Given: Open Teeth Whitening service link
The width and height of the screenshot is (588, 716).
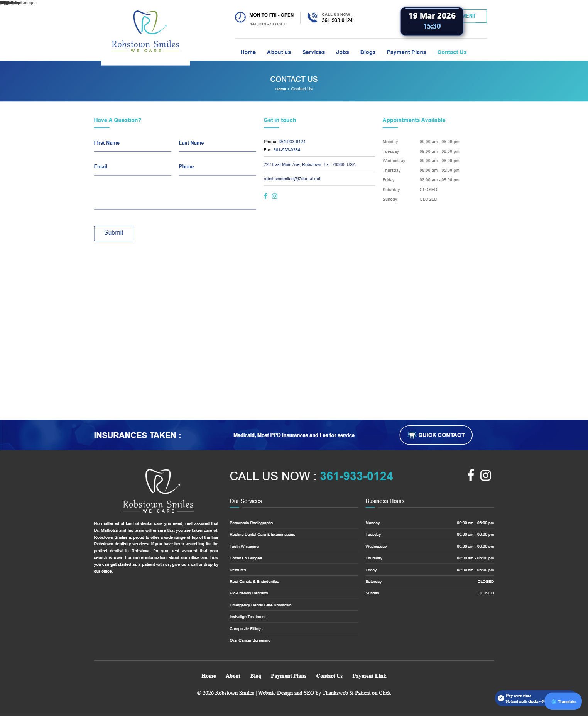Looking at the screenshot, I should (244, 547).
